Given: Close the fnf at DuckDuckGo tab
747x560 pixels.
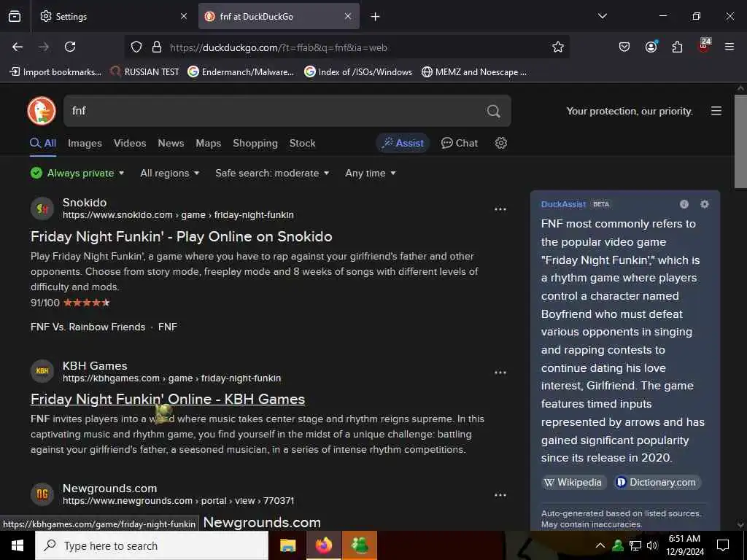Looking at the screenshot, I should click(348, 16).
